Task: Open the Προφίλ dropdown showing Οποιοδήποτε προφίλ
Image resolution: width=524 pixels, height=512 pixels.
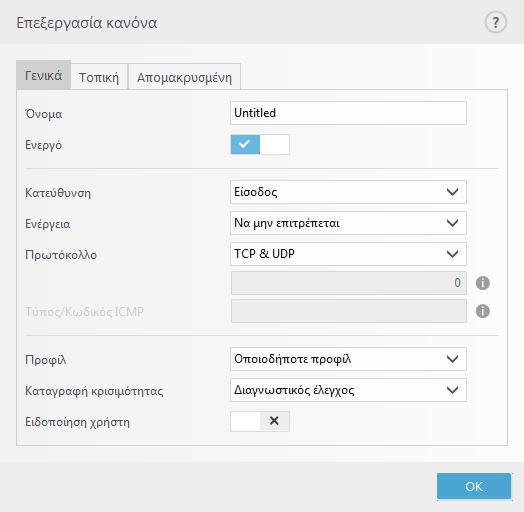Action: [x=348, y=359]
